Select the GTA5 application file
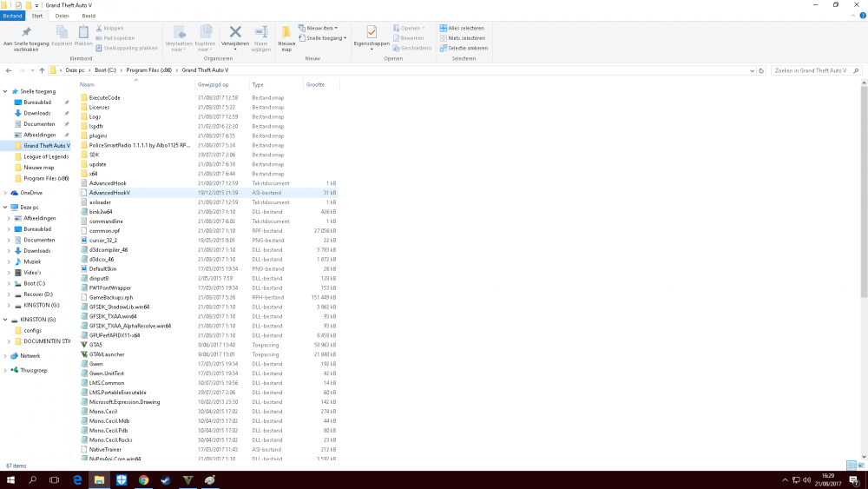The width and height of the screenshot is (868, 489). pyautogui.click(x=95, y=345)
